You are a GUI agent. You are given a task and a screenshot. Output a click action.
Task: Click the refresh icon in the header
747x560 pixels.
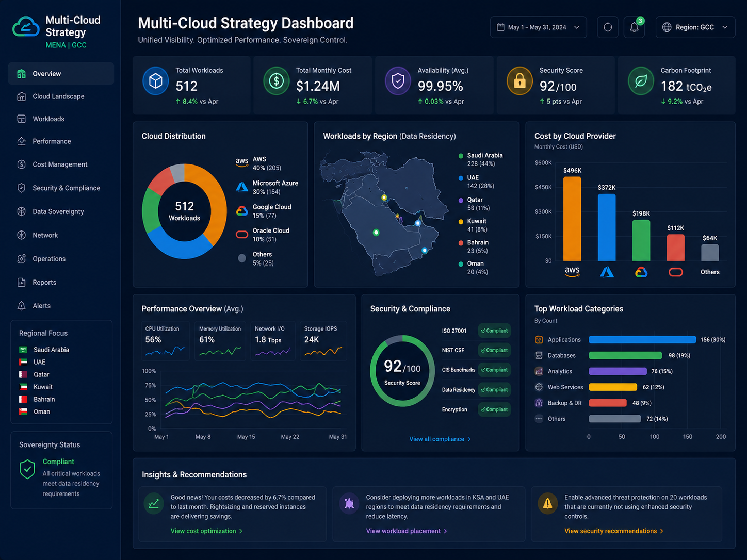(608, 27)
